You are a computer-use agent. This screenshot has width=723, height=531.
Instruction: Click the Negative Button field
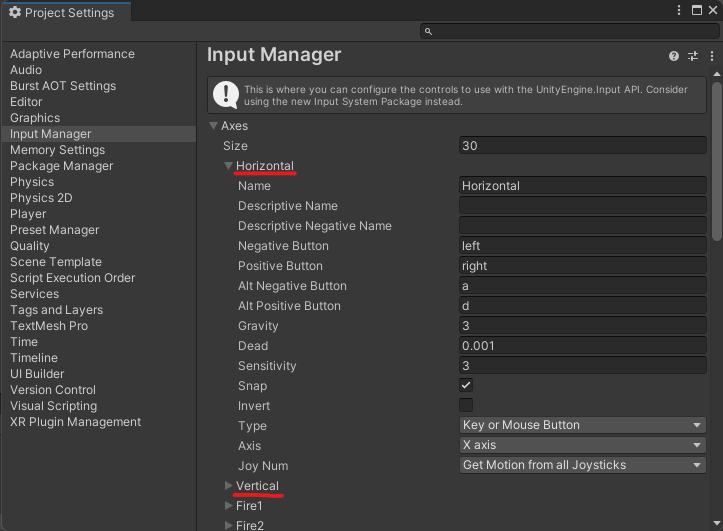(582, 246)
